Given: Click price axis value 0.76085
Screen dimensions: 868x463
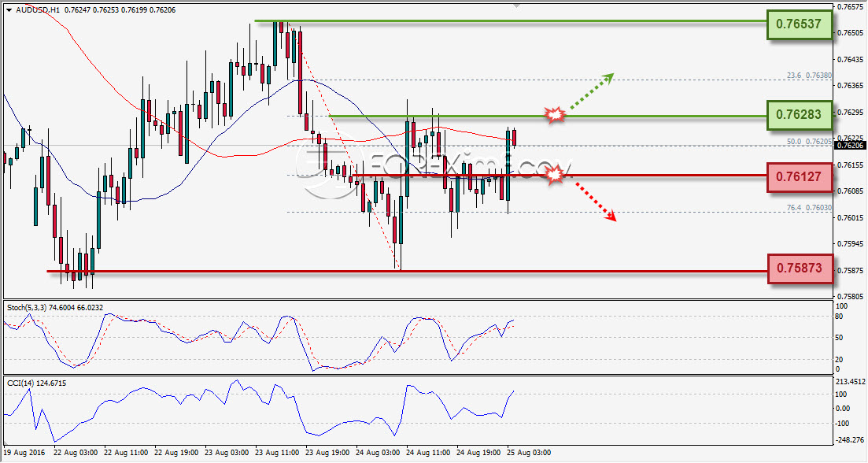Looking at the screenshot, I should coord(851,191).
